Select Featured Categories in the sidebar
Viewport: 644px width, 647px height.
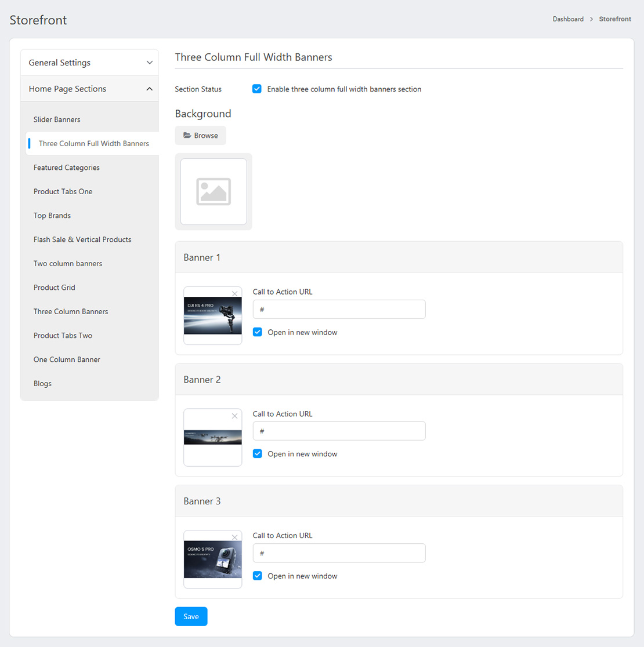coord(67,168)
